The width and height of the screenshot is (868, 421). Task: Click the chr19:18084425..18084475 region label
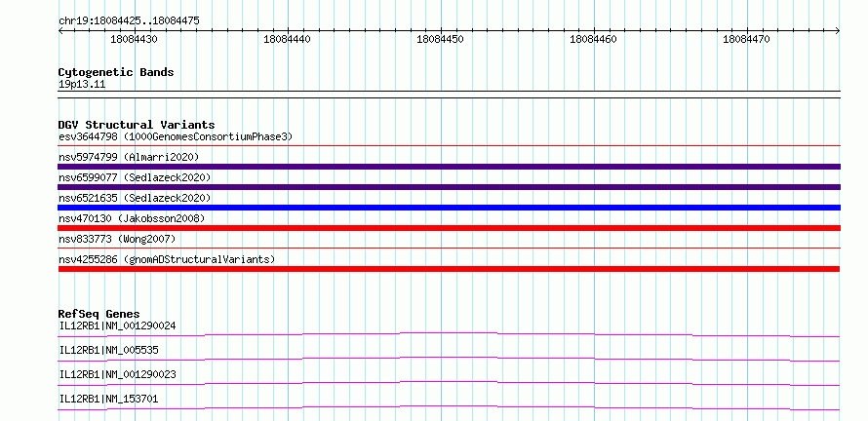click(x=129, y=21)
